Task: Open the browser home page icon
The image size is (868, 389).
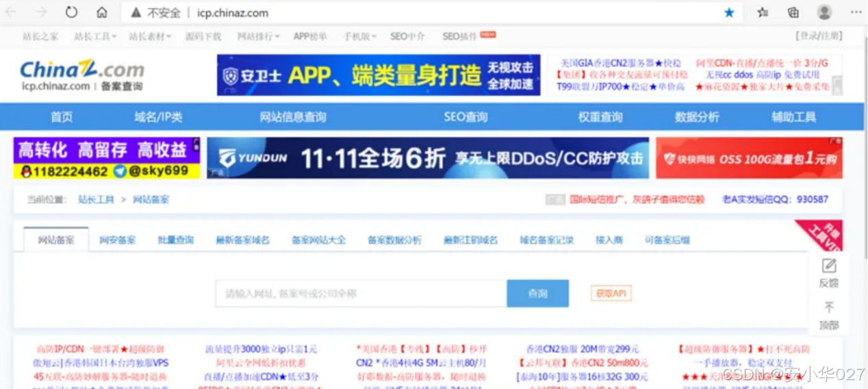Action: tap(101, 12)
